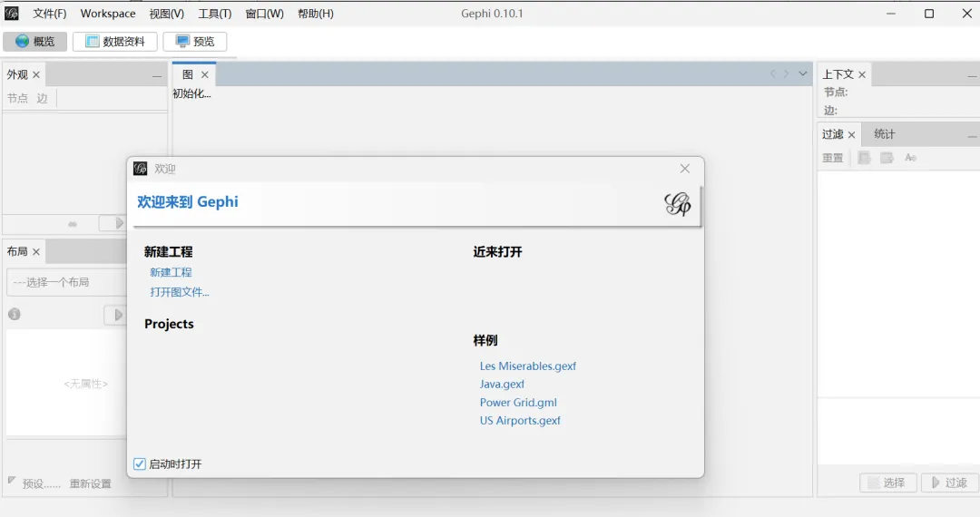Close the 布局 layout panel tab
Viewport: 980px width, 517px height.
(36, 252)
